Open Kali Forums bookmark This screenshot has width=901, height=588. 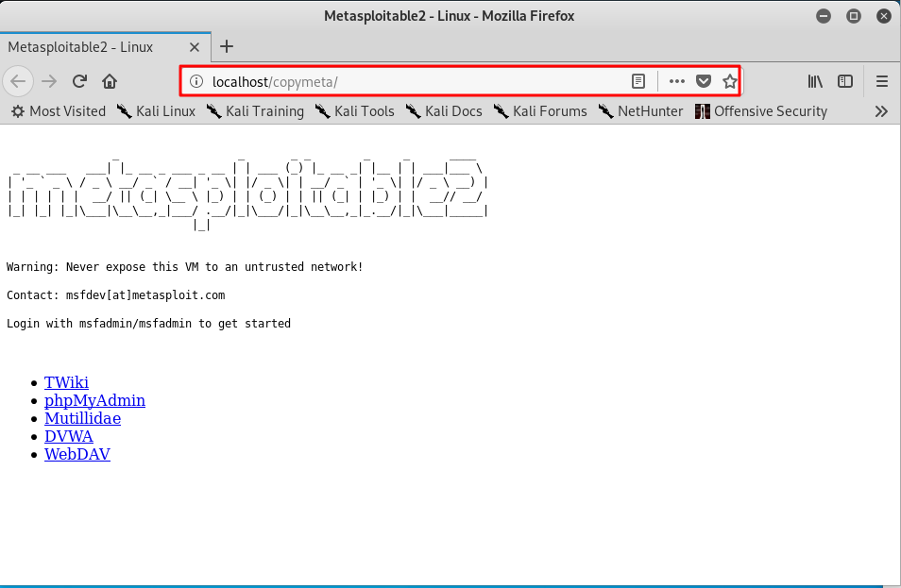click(x=540, y=111)
